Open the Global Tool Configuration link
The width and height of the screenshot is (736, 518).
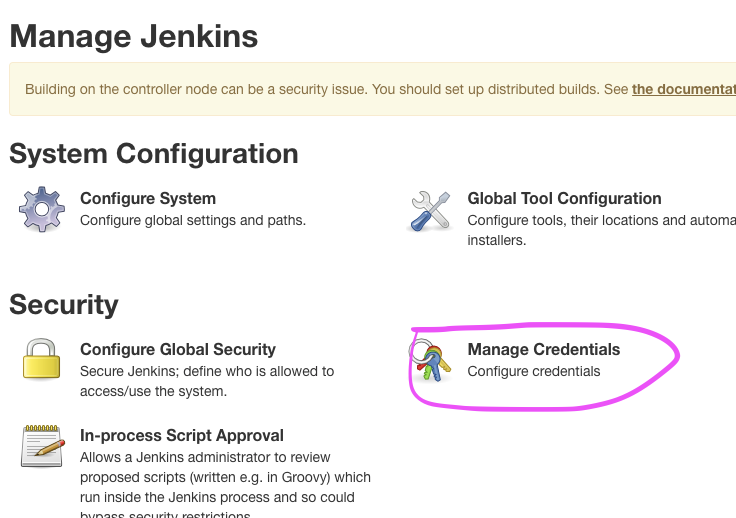[x=564, y=198]
